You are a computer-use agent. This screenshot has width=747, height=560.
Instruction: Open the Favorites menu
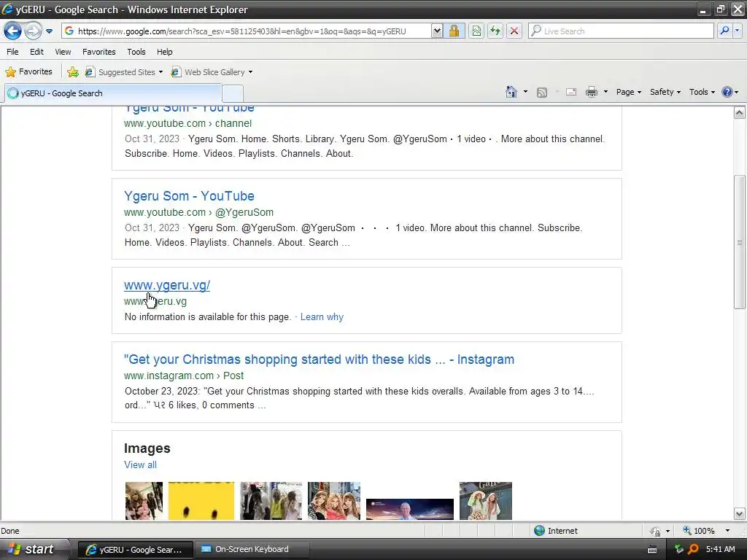click(99, 52)
